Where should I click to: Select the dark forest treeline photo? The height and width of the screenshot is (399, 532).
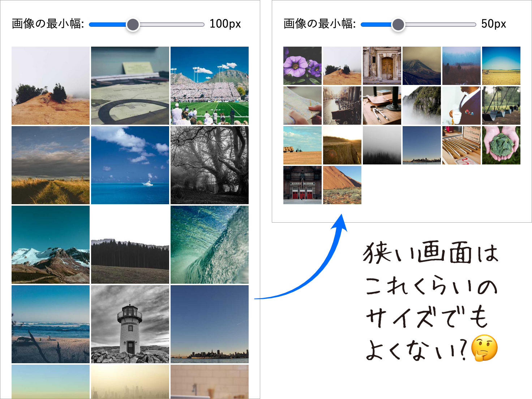130,245
